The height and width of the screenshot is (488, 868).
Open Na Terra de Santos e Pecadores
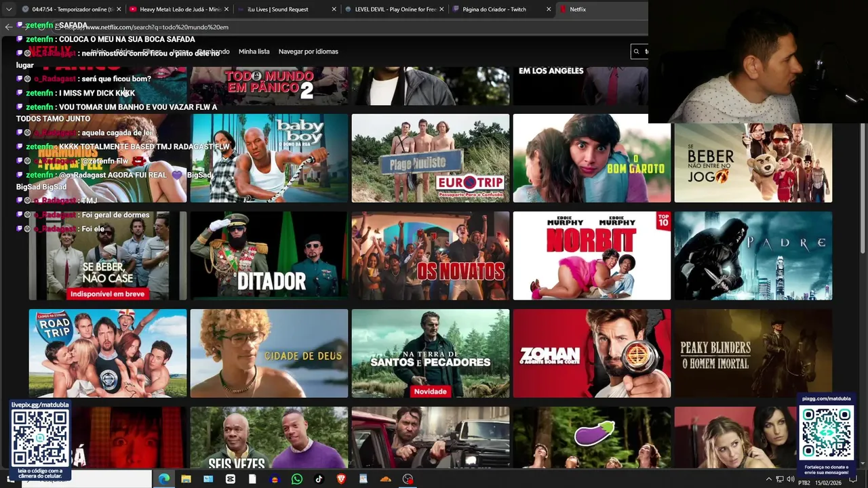431,353
